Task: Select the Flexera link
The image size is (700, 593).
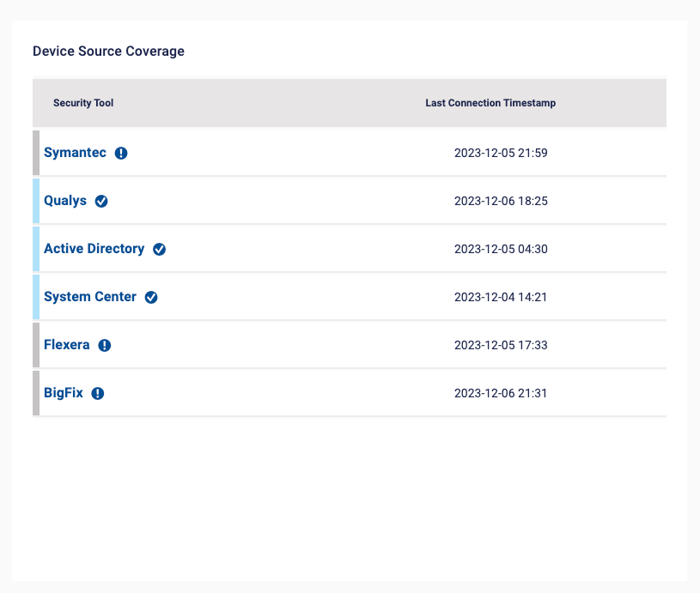Action: (x=66, y=345)
